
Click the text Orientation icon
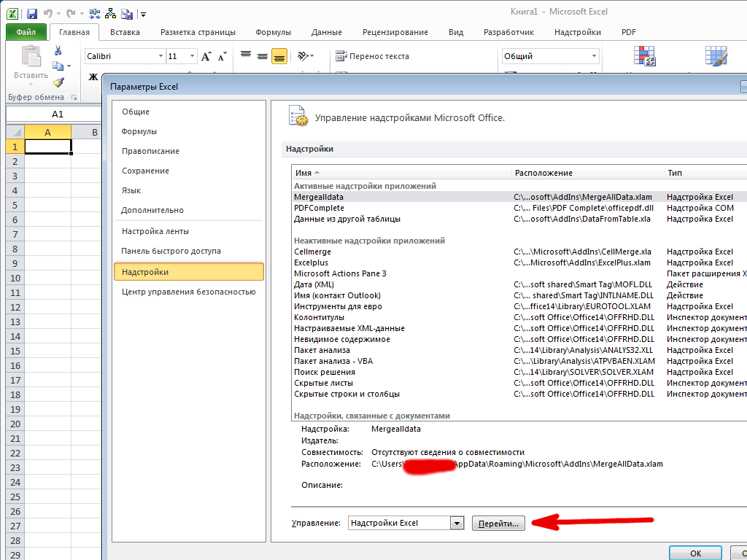tap(303, 56)
